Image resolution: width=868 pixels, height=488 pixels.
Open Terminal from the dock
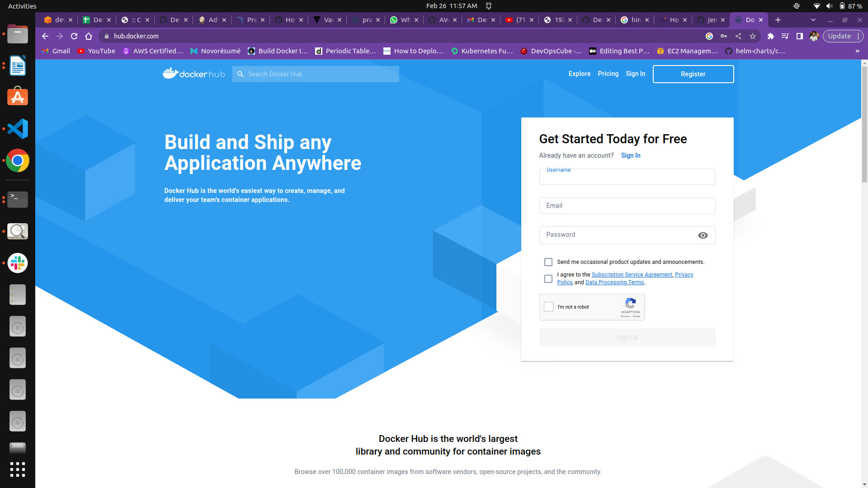[x=18, y=199]
